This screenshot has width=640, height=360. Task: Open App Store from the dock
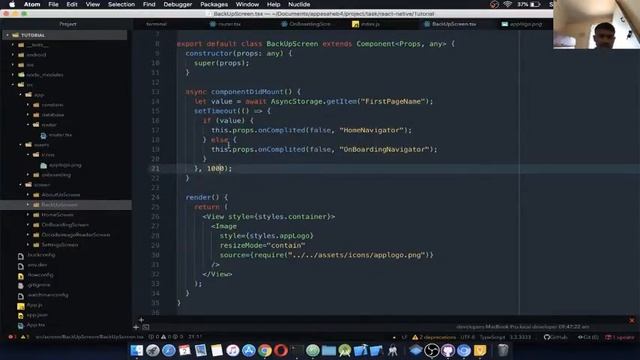[249, 350]
